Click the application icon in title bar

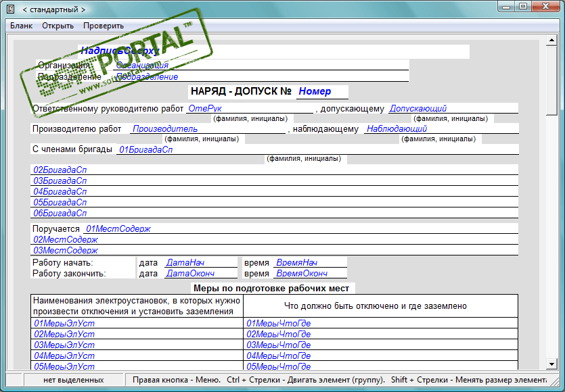click(10, 9)
